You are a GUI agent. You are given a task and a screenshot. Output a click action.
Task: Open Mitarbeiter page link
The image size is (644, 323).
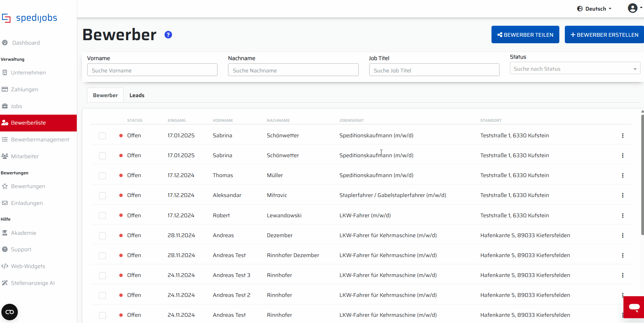(25, 156)
